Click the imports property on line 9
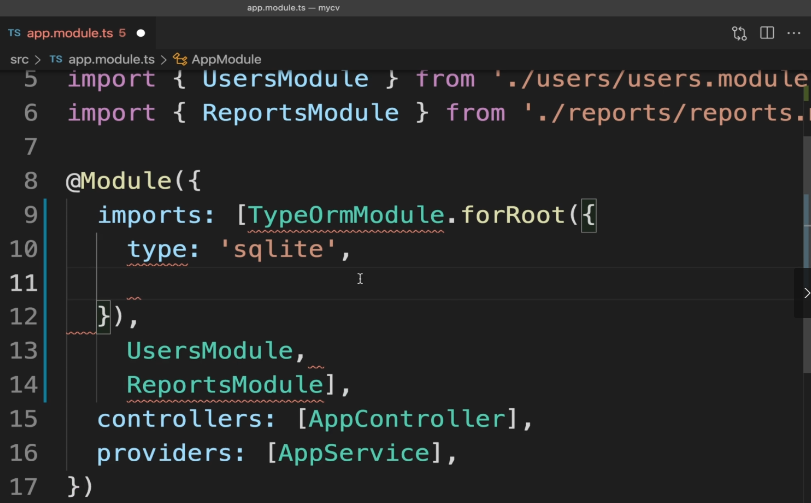The height and width of the screenshot is (503, 811). (150, 216)
